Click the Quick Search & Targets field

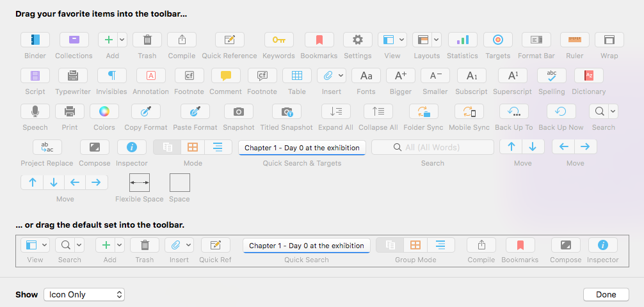coord(302,147)
